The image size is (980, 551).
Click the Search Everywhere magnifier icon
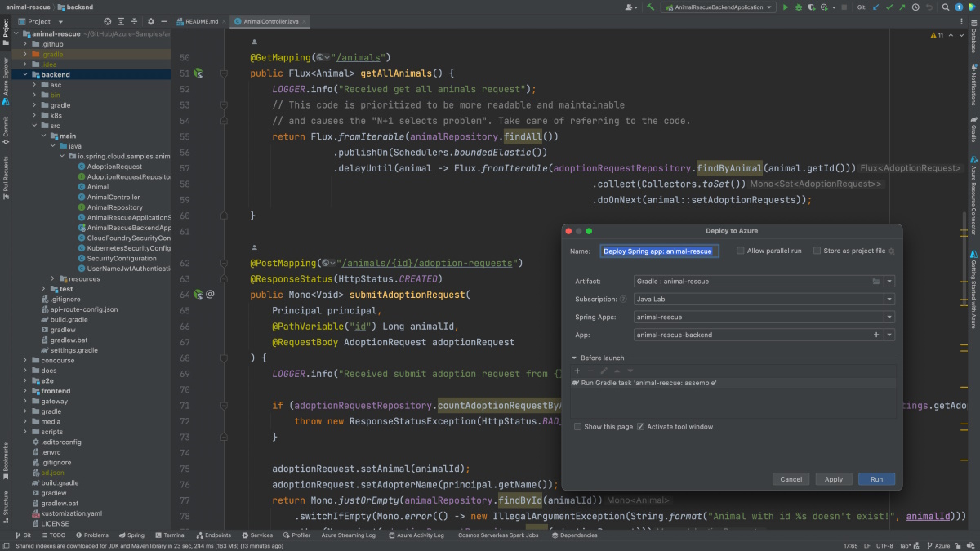[x=946, y=7]
